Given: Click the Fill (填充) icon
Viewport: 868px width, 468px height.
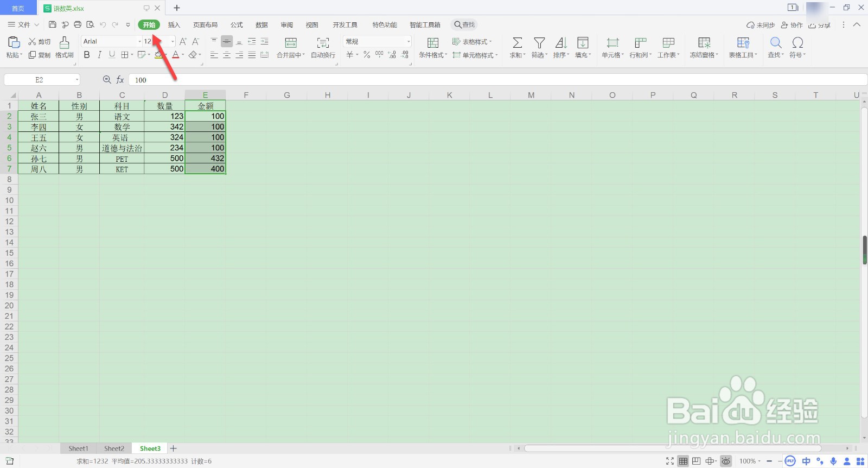Looking at the screenshot, I should (583, 43).
